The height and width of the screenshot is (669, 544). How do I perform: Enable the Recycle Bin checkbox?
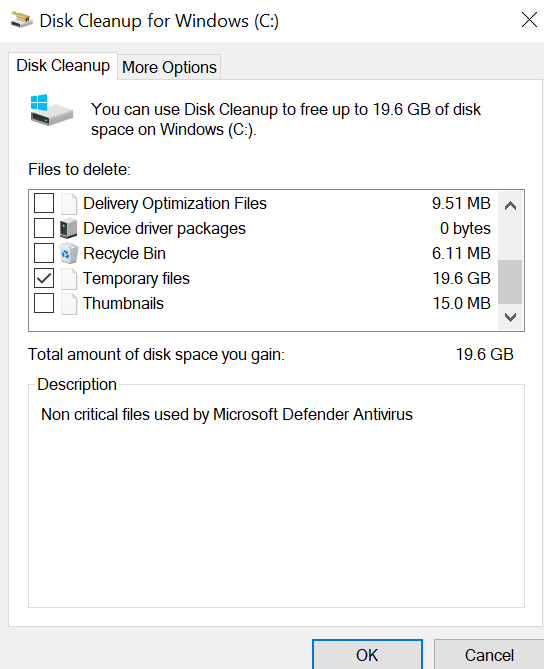pos(44,253)
